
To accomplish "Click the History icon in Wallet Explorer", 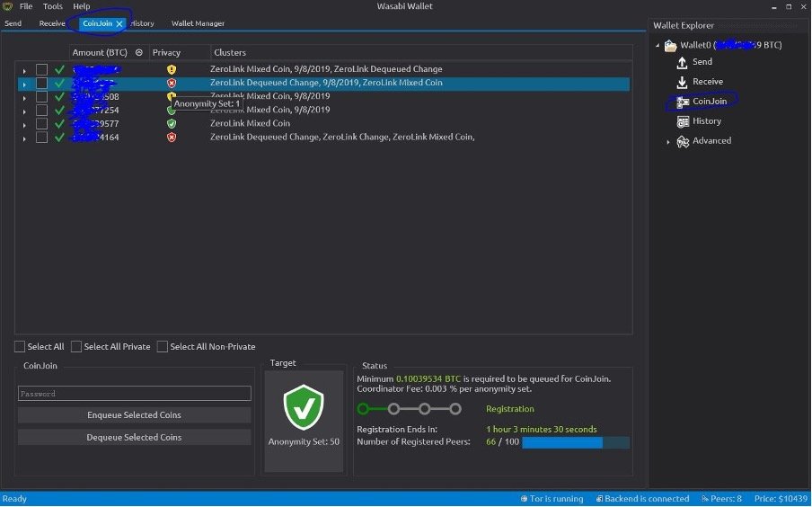I will coord(683,121).
